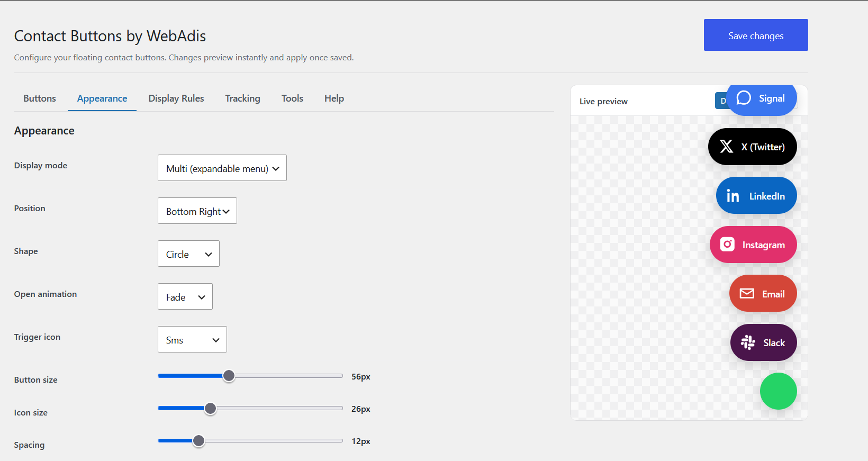The height and width of the screenshot is (461, 868).
Task: Click the Contact Buttons by WebAdis heading
Action: click(x=110, y=36)
